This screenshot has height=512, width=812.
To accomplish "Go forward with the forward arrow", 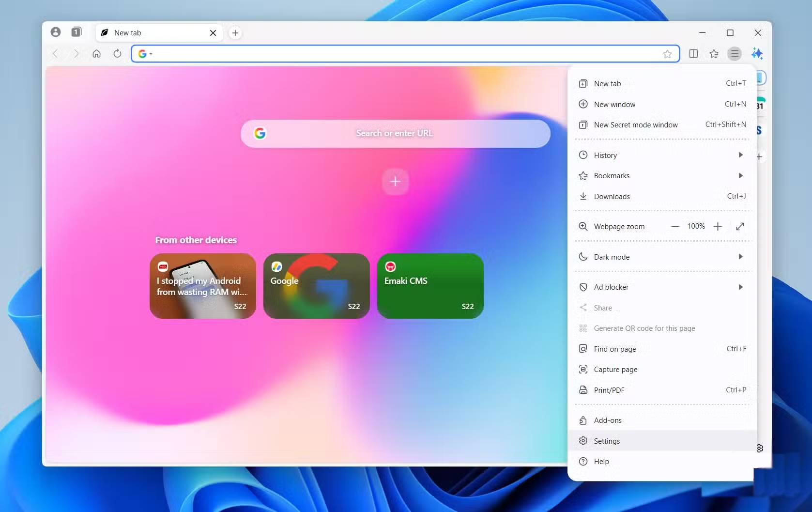I will pos(76,54).
